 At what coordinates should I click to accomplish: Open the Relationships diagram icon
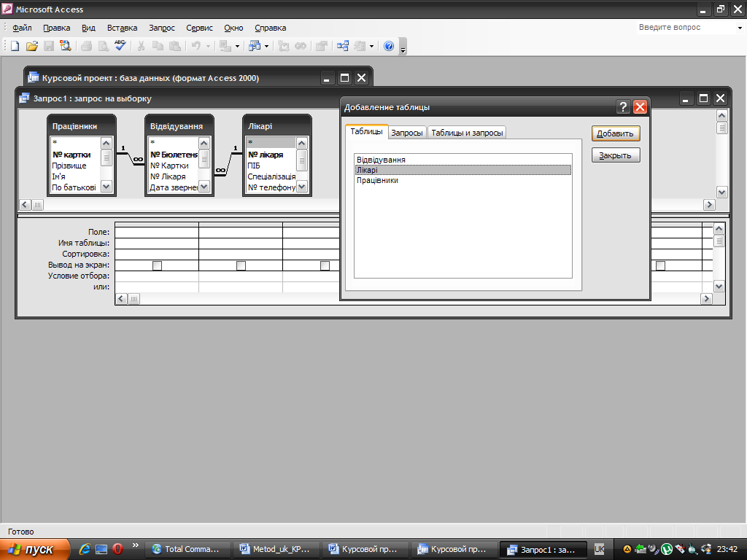343,46
